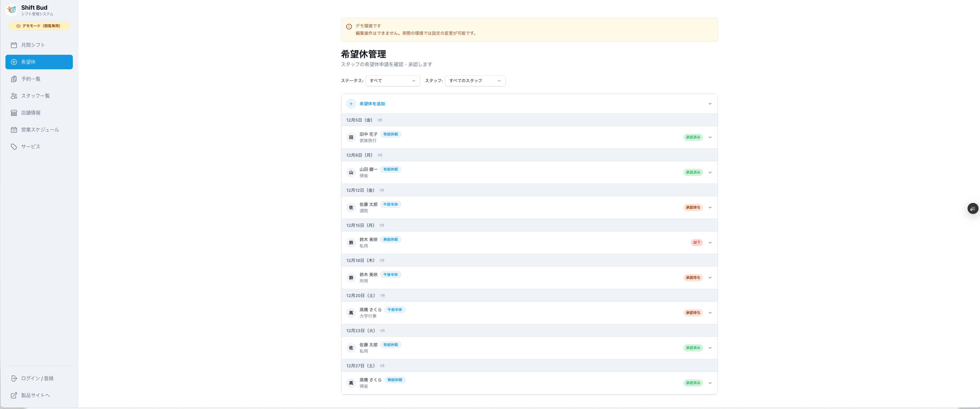Click the 却下 status on 鈴木 美咲's request
The height and width of the screenshot is (409, 980).
point(696,242)
